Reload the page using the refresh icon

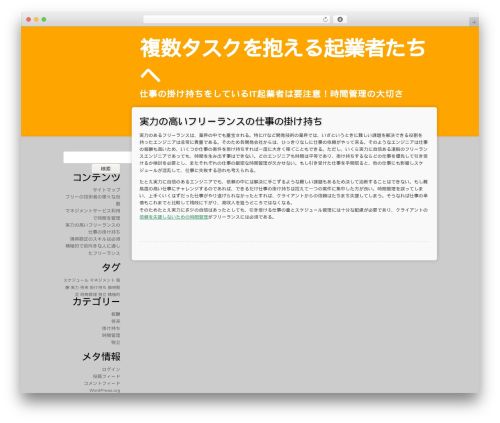[x=325, y=20]
